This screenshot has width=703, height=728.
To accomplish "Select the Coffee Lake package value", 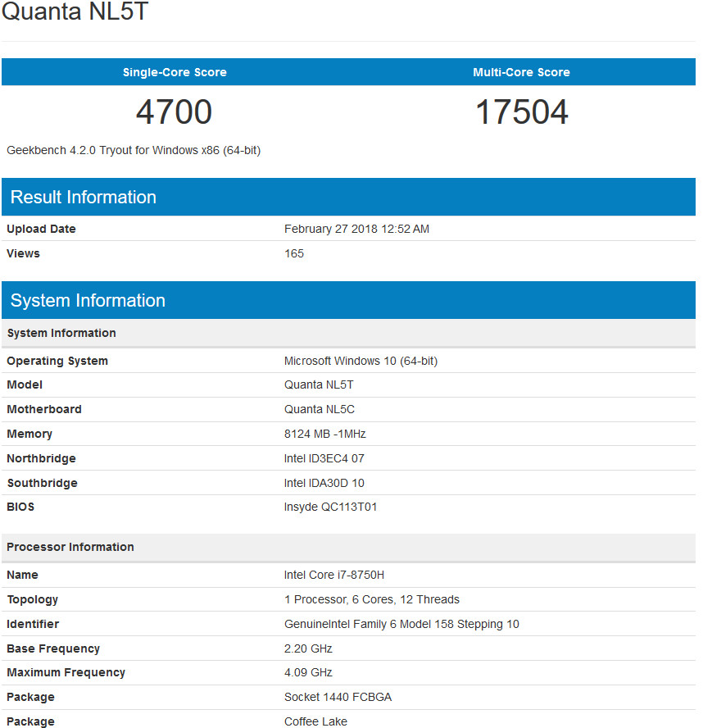I will (x=315, y=722).
